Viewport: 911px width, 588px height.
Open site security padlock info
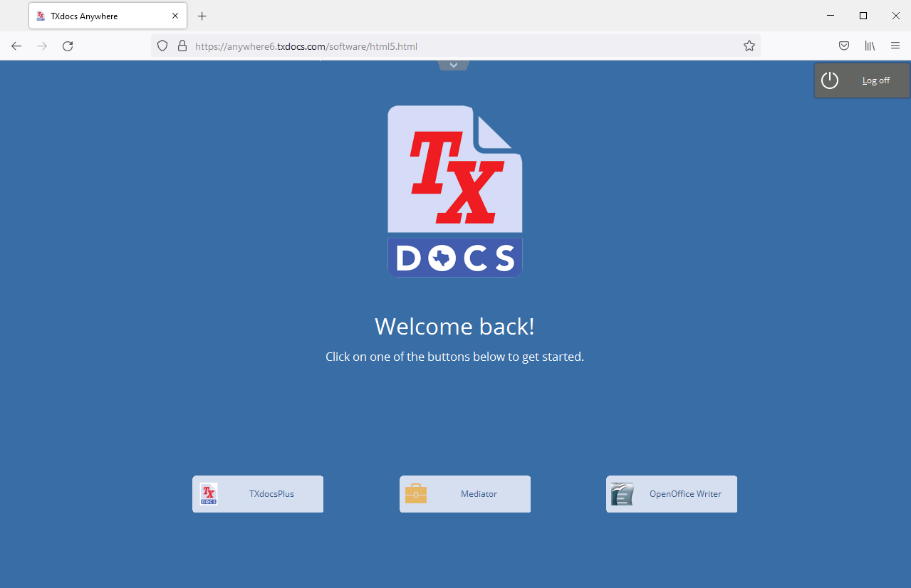coord(182,46)
